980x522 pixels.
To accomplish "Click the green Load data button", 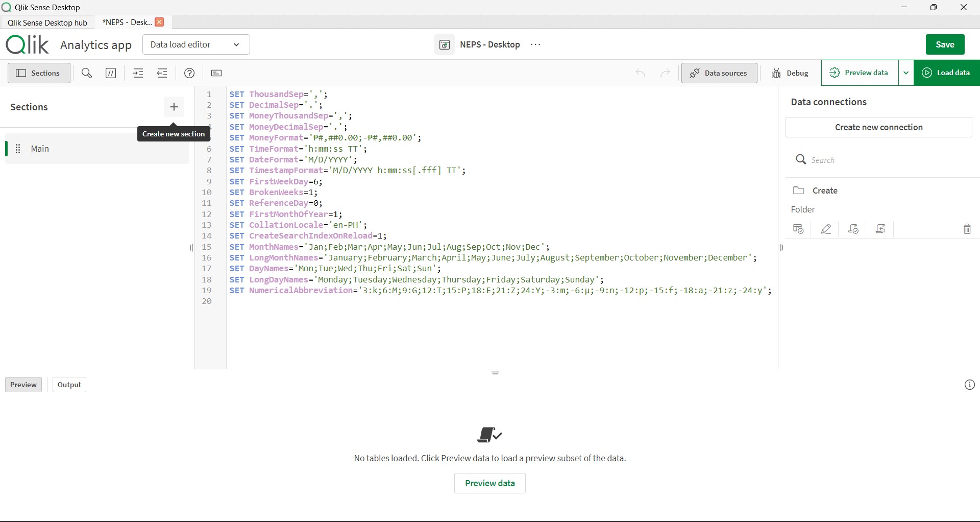I will (x=947, y=73).
